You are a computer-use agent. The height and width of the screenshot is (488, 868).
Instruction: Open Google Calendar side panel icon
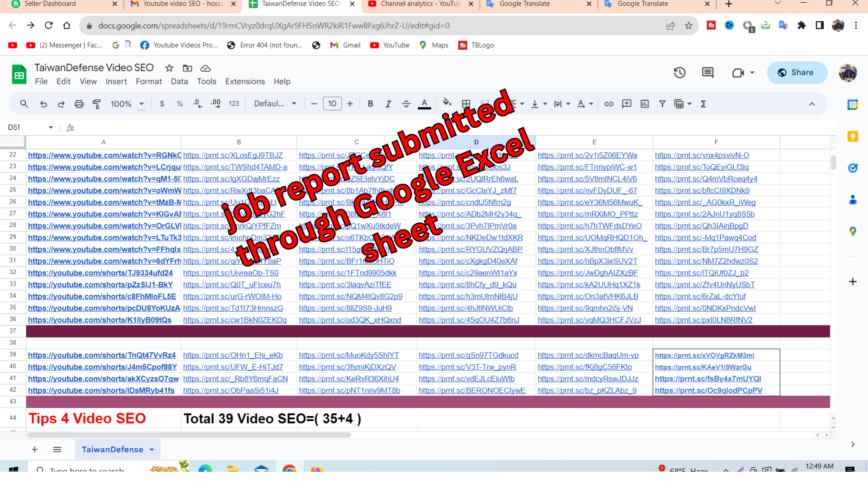click(853, 105)
